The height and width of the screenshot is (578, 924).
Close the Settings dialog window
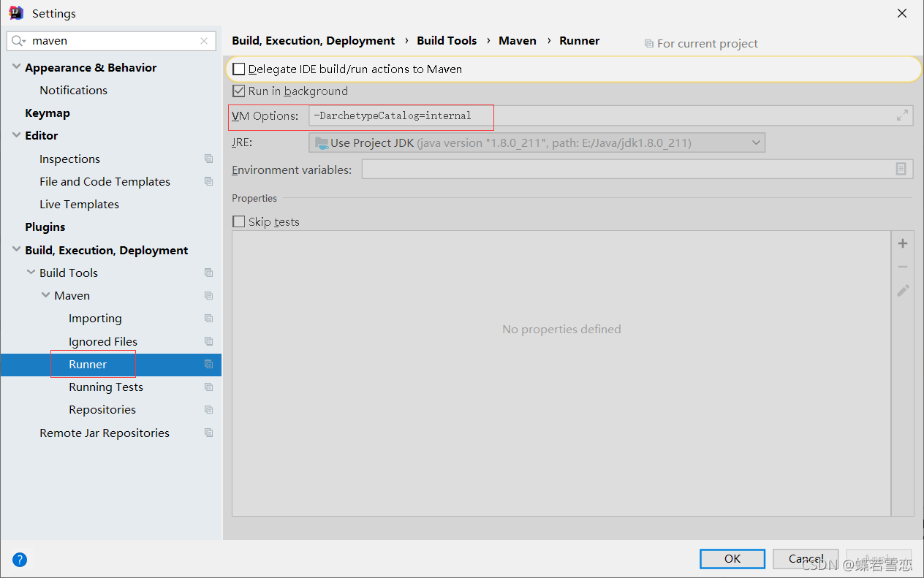(902, 13)
